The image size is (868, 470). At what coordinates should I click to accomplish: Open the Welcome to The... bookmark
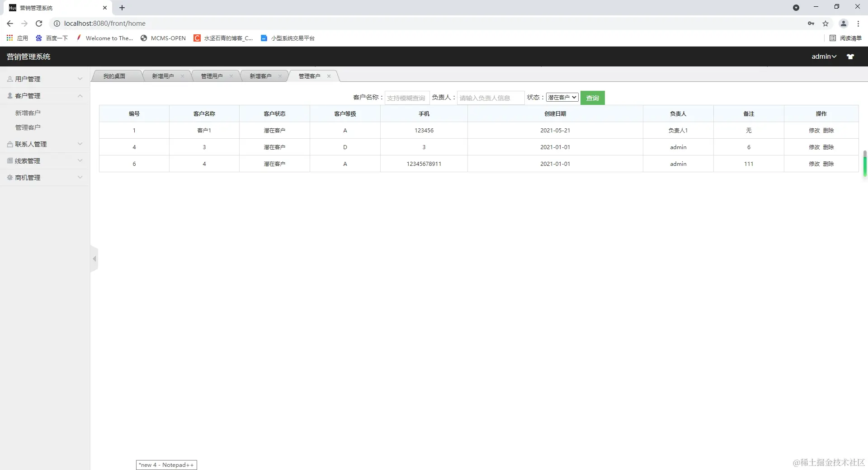coord(104,38)
